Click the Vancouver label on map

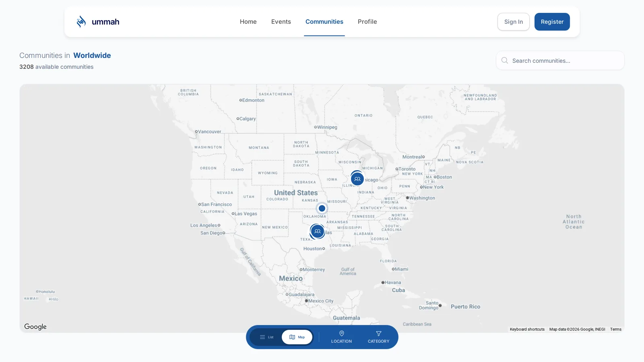coord(210,132)
